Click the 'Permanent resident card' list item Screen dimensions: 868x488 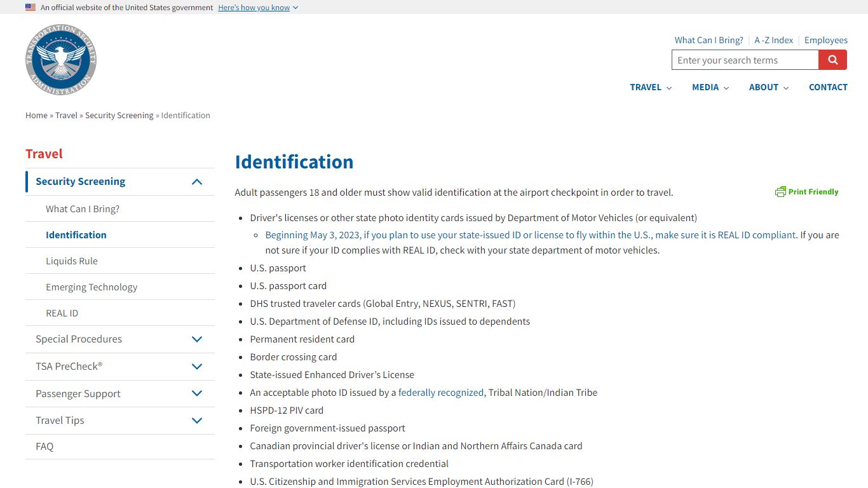tap(302, 339)
